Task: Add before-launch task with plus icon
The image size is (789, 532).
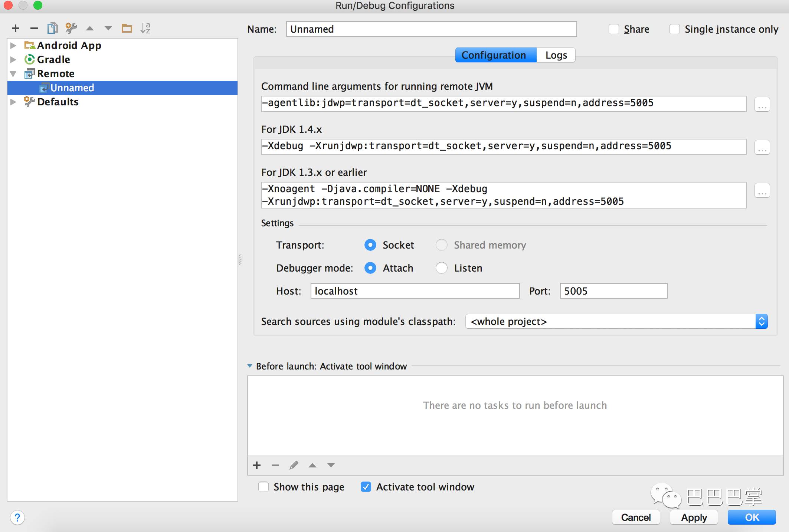Action: pyautogui.click(x=257, y=465)
